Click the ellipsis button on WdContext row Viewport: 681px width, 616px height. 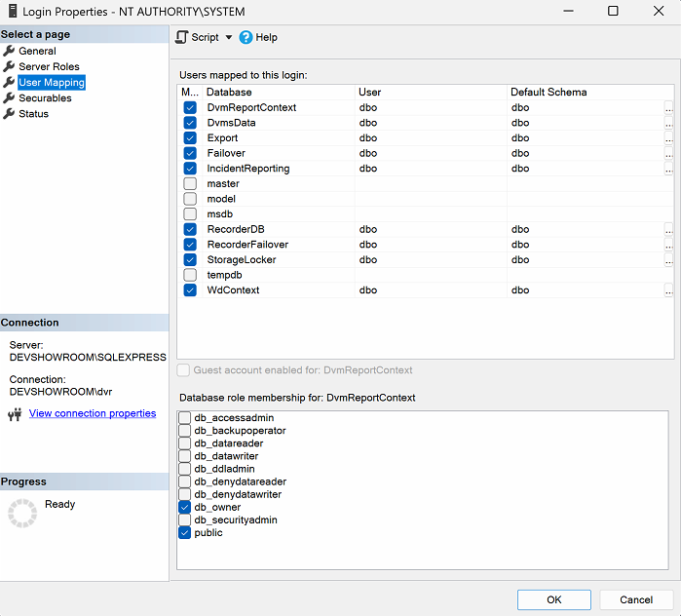click(668, 290)
